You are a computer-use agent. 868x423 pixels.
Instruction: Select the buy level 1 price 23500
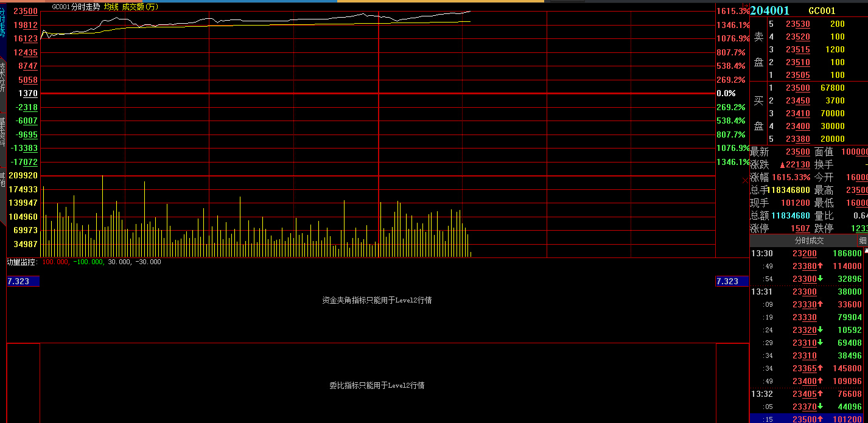tap(797, 88)
